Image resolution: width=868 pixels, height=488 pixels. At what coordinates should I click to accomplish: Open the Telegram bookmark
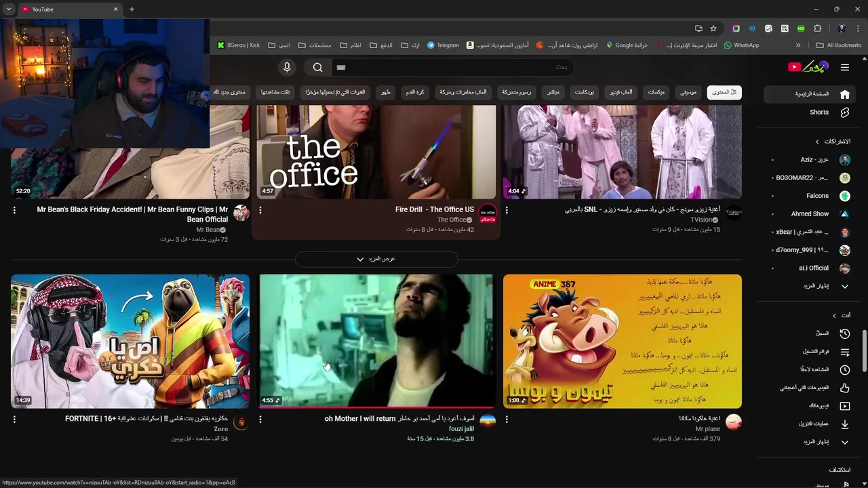(443, 45)
